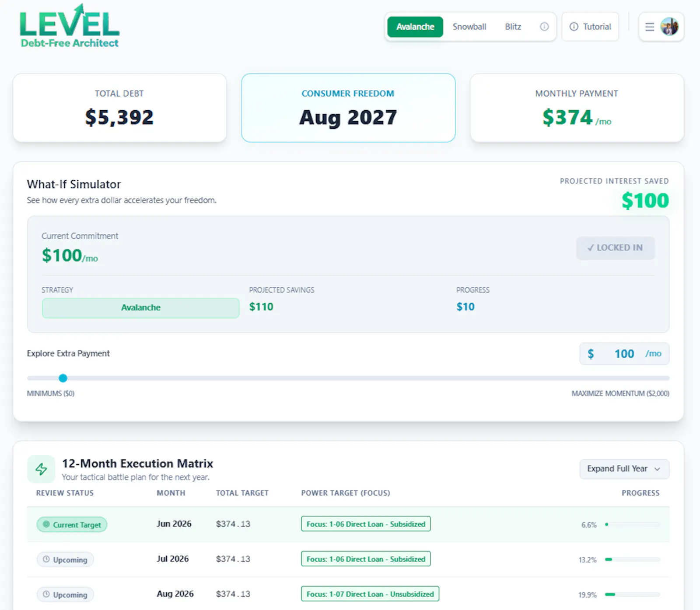Switch to the Blitz strategy tab

click(513, 27)
